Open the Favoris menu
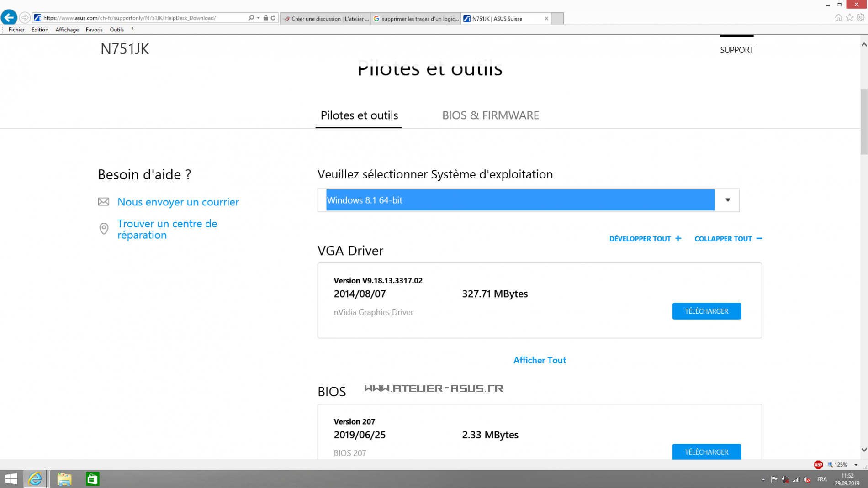This screenshot has width=868, height=488. coord(94,30)
